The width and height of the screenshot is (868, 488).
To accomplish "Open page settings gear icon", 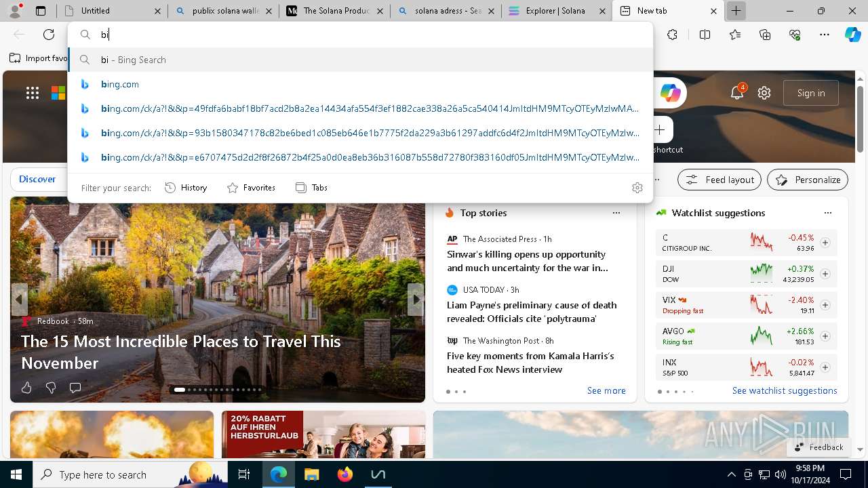I will point(764,93).
